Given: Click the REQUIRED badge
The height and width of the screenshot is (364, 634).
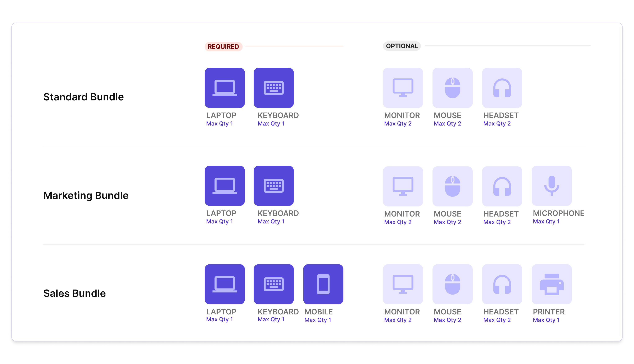Looking at the screenshot, I should coord(223,46).
